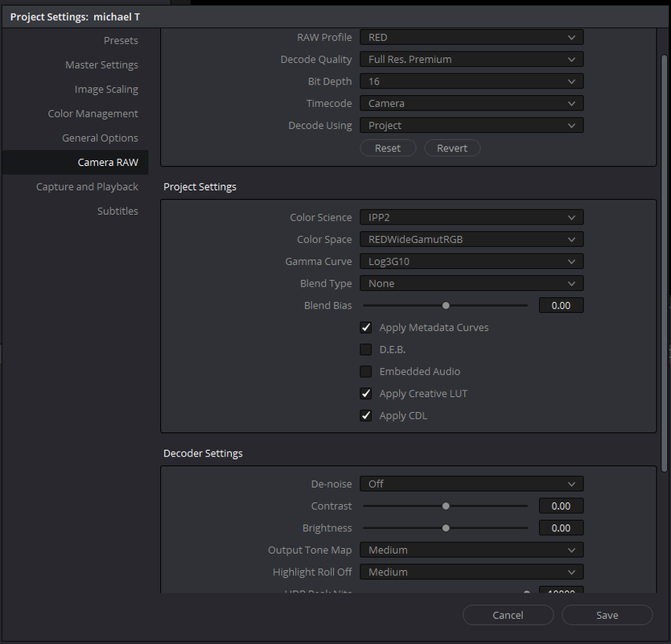The image size is (671, 644).
Task: Enable Embedded Audio checkbox
Action: pyautogui.click(x=366, y=372)
